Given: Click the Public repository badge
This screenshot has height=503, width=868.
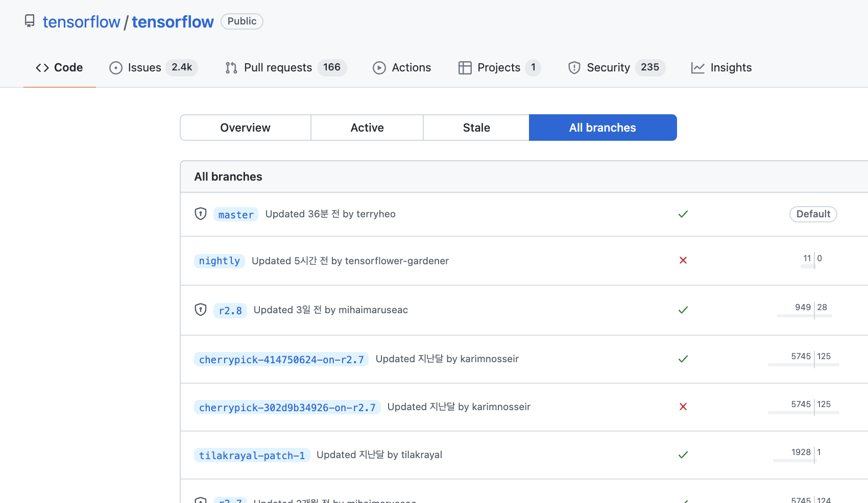Looking at the screenshot, I should 242,21.
